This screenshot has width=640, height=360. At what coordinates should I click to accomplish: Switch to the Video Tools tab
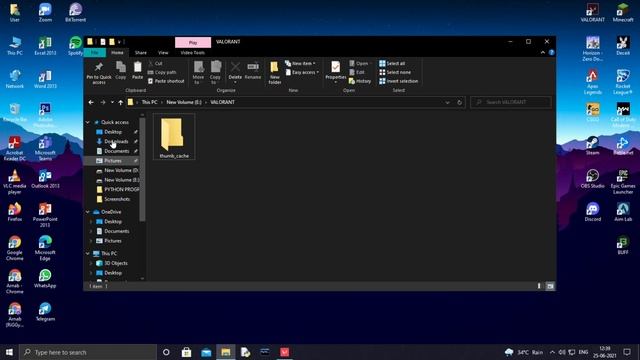click(x=193, y=53)
